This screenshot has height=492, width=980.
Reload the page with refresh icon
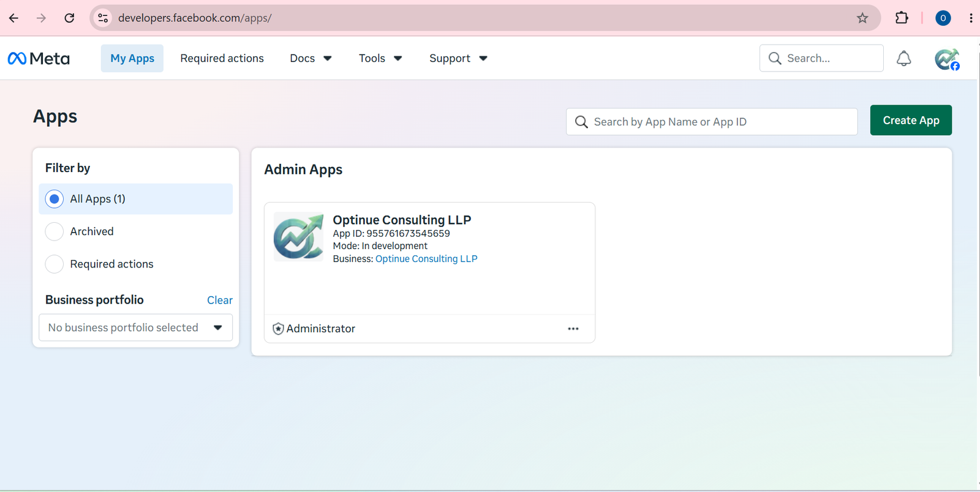69,18
